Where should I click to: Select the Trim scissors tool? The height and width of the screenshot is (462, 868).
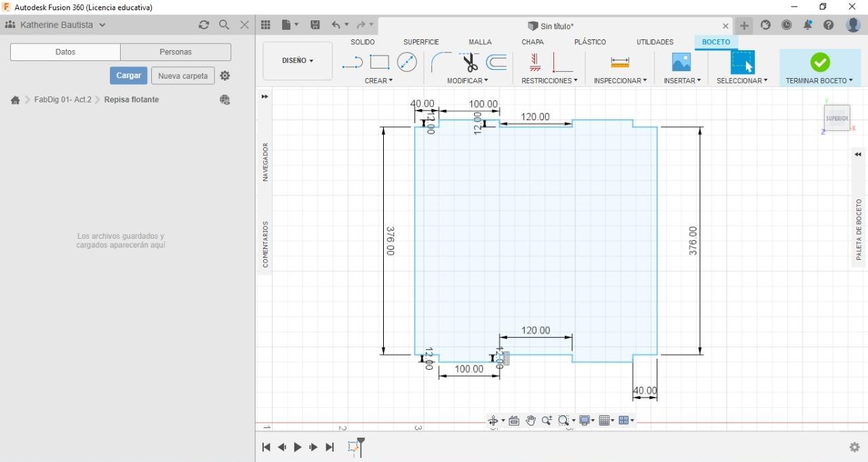point(469,62)
